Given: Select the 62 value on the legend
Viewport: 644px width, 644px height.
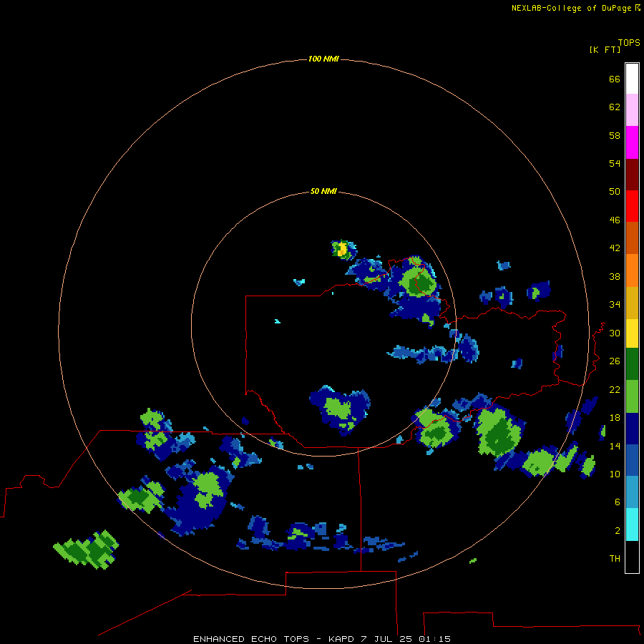Looking at the screenshot, I should [615, 107].
